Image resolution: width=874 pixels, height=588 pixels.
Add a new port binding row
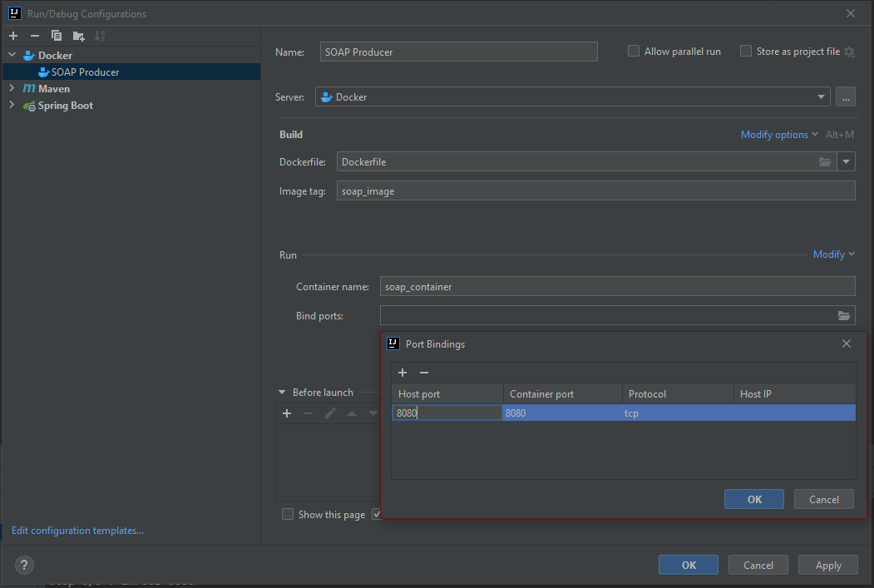[x=402, y=373]
